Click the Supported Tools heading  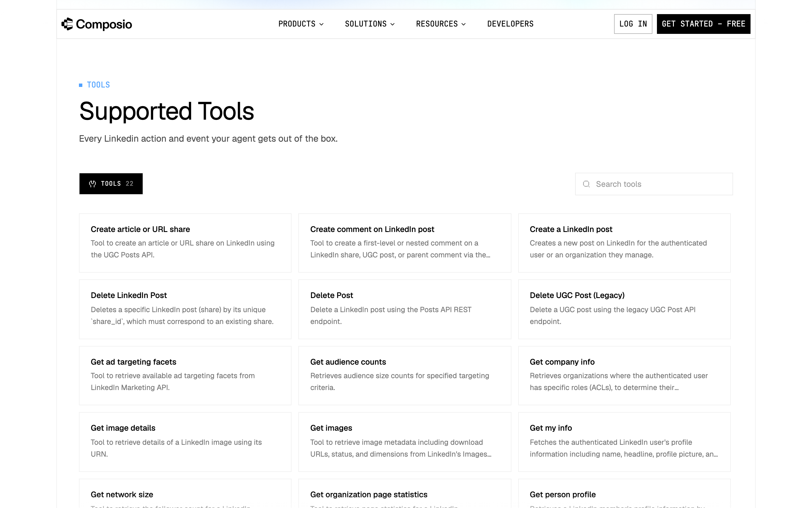166,111
